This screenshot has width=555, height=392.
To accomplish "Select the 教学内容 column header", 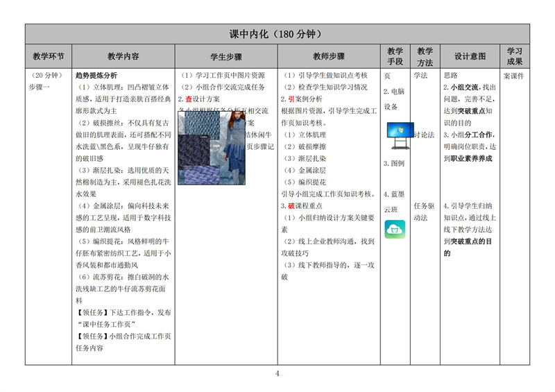I will tap(123, 56).
